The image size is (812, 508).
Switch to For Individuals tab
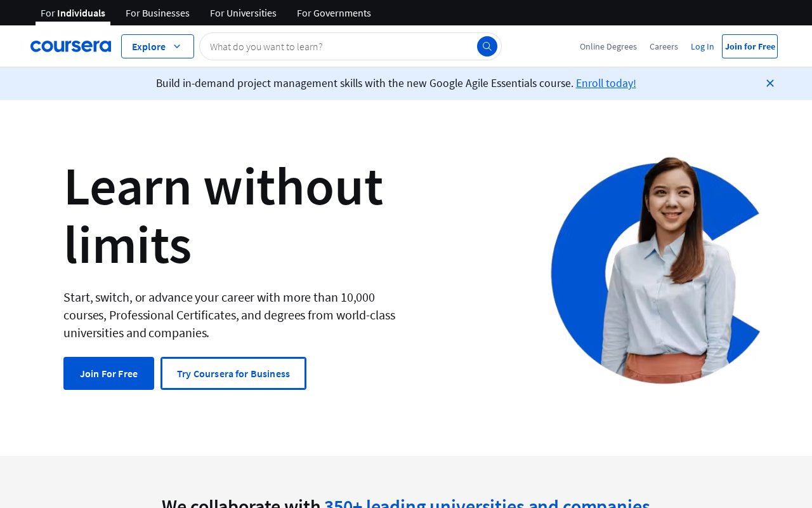pos(73,13)
